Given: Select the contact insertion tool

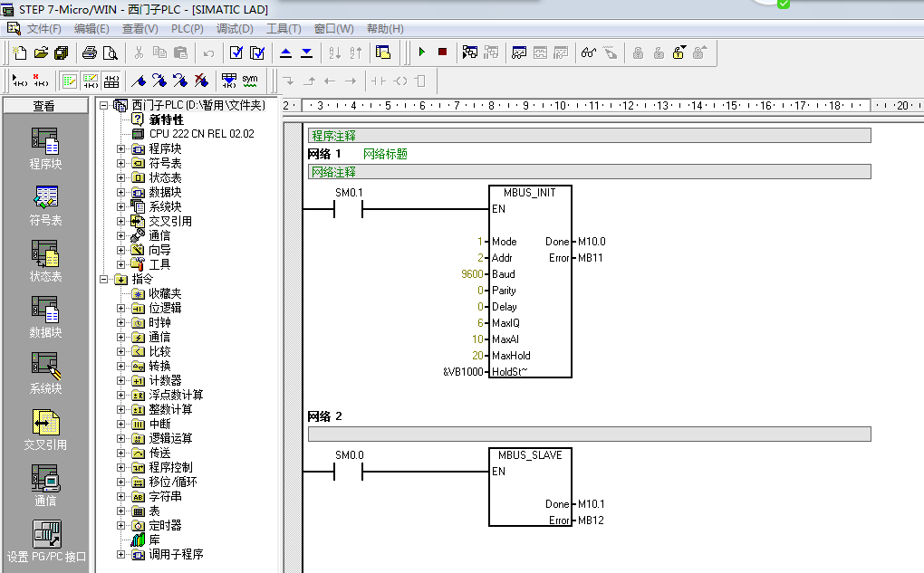Looking at the screenshot, I should click(x=380, y=80).
